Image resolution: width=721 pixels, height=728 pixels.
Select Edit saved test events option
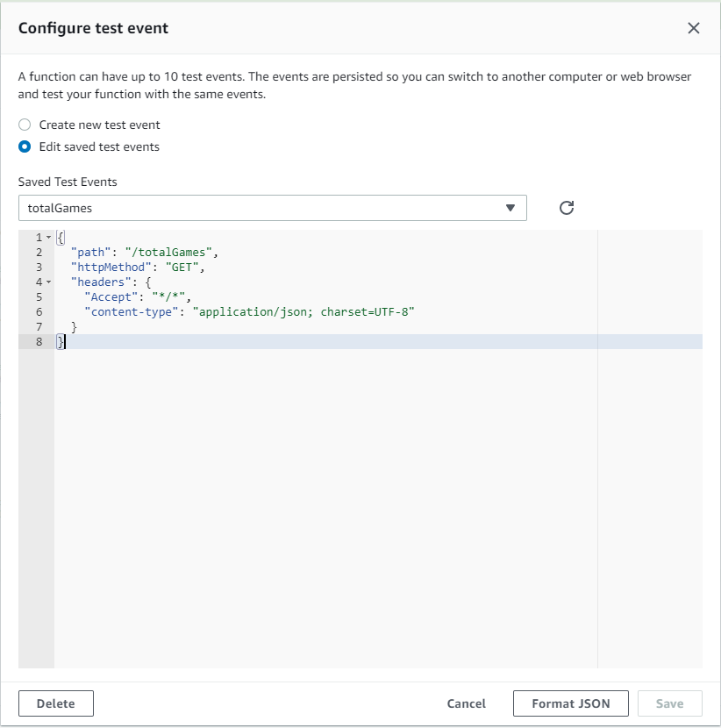25,146
